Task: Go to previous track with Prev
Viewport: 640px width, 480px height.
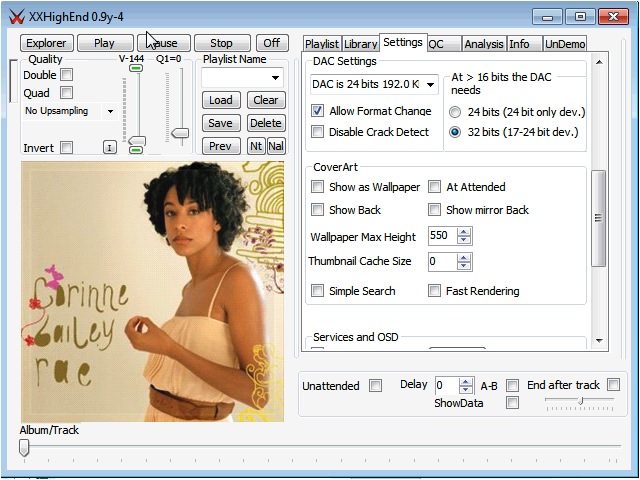Action: click(x=221, y=146)
